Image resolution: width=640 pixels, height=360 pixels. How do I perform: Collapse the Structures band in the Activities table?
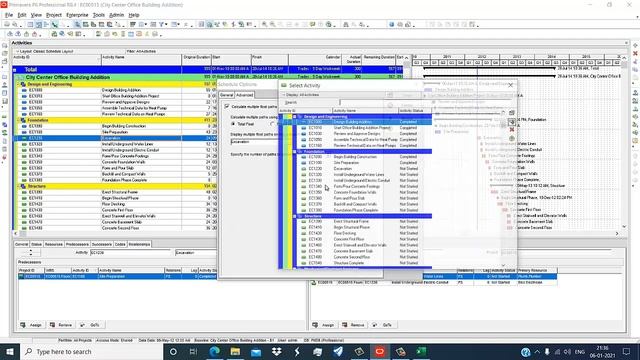[18, 186]
